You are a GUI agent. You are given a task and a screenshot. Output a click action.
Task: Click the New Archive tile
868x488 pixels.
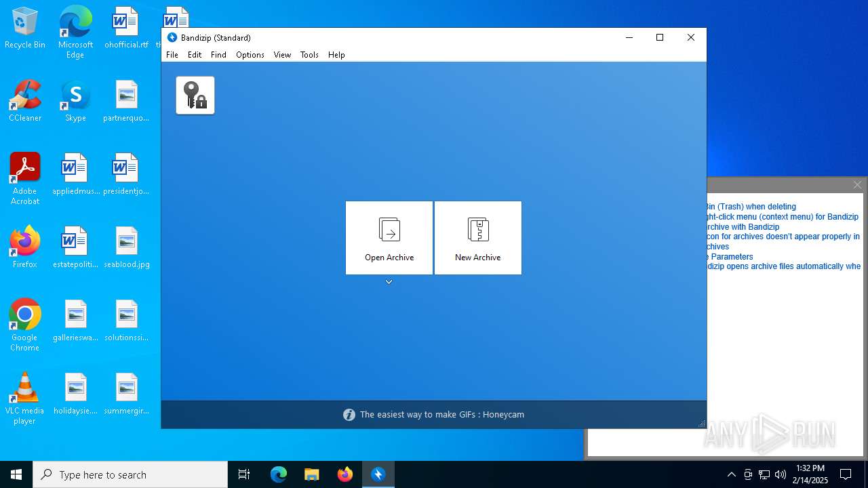pyautogui.click(x=478, y=238)
